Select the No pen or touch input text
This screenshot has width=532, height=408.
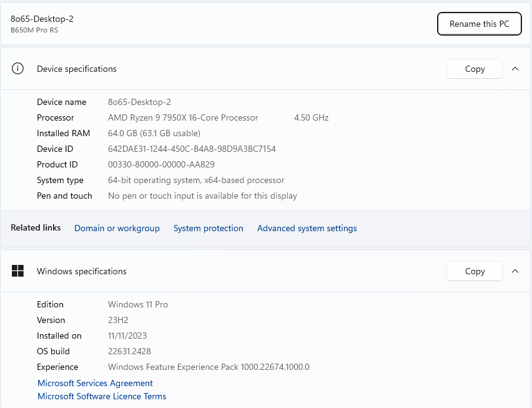(x=202, y=196)
